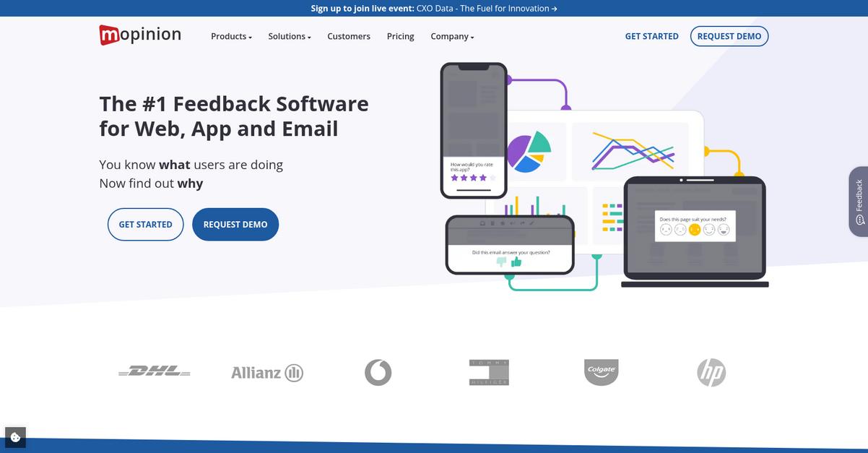Click the yellow smiley face in laptop survey
This screenshot has height=453, width=868.
(695, 230)
